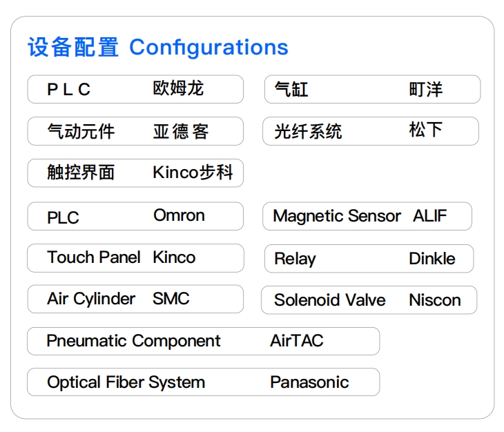The height and width of the screenshot is (432, 504).
Task: Select the Relay Dinkle box
Action: [x=369, y=259]
